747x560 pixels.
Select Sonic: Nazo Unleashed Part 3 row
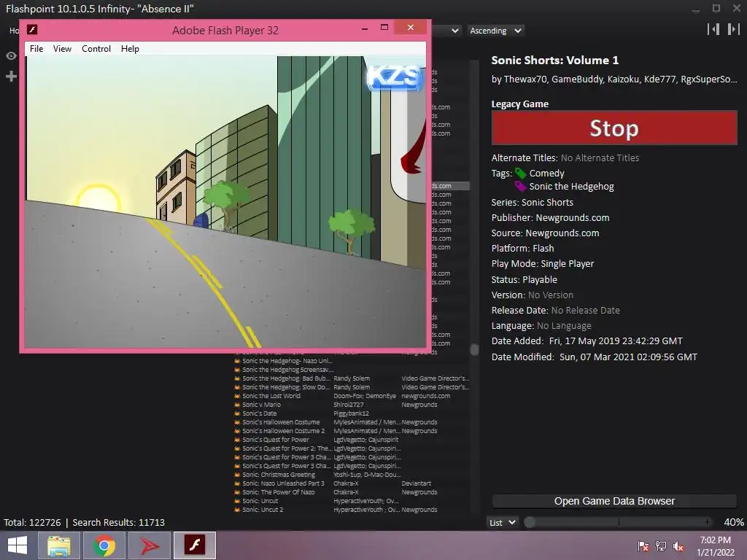(x=352, y=484)
